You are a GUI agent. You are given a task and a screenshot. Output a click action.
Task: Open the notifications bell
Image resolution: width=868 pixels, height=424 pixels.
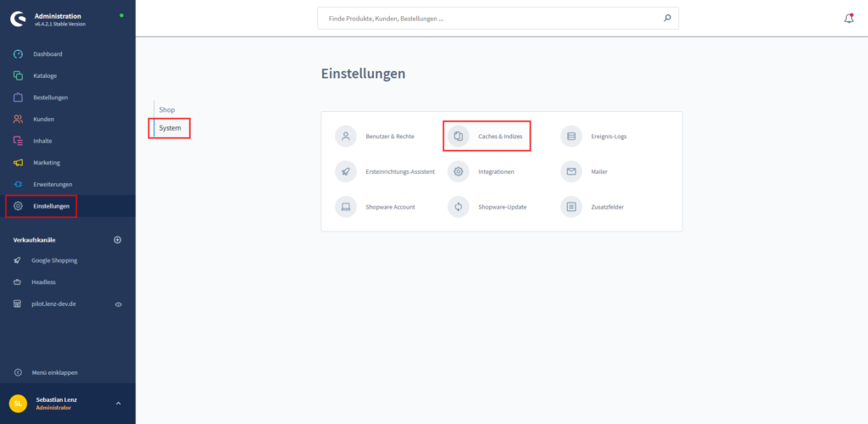849,18
